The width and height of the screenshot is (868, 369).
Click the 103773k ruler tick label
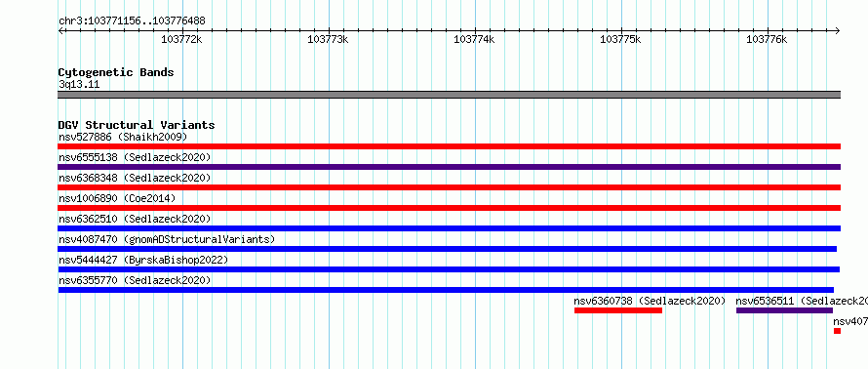pos(328,39)
